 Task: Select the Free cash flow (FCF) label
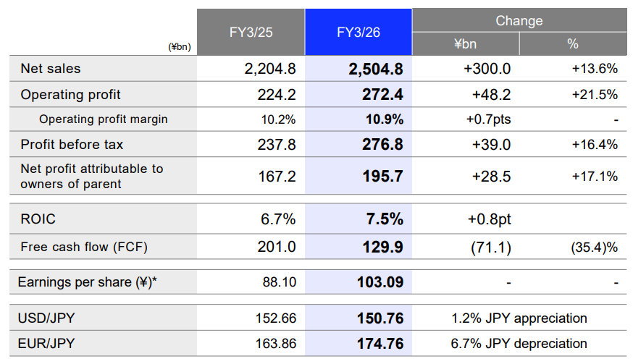pyautogui.click(x=84, y=247)
